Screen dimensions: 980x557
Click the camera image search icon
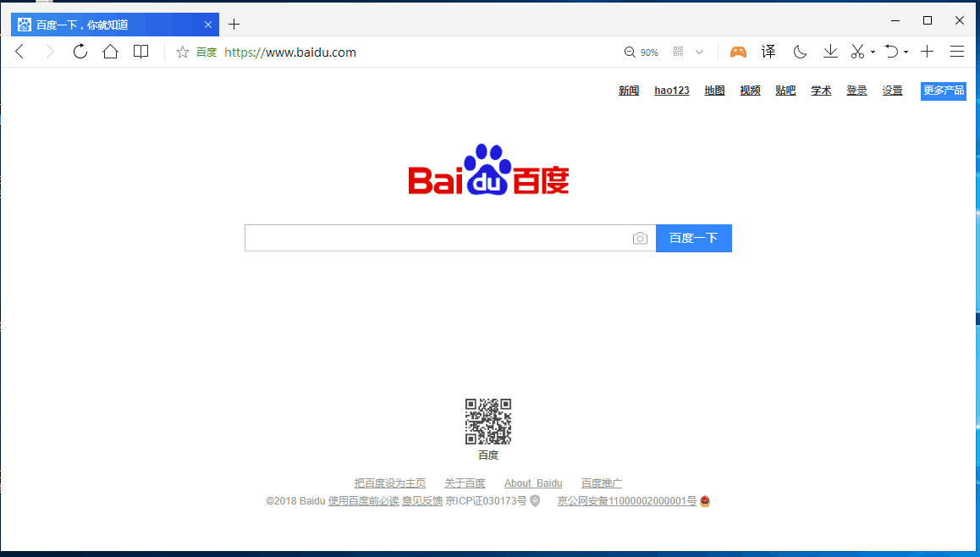tap(640, 238)
